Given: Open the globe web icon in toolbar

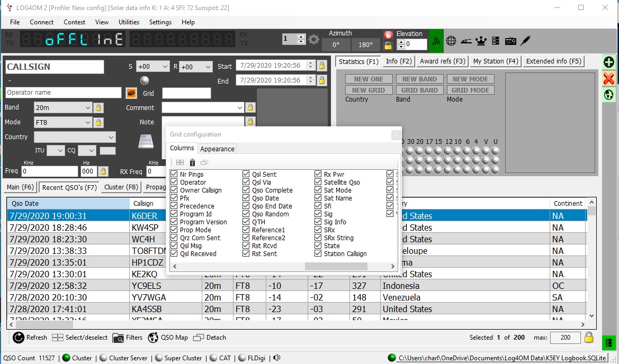Looking at the screenshot, I should [451, 41].
